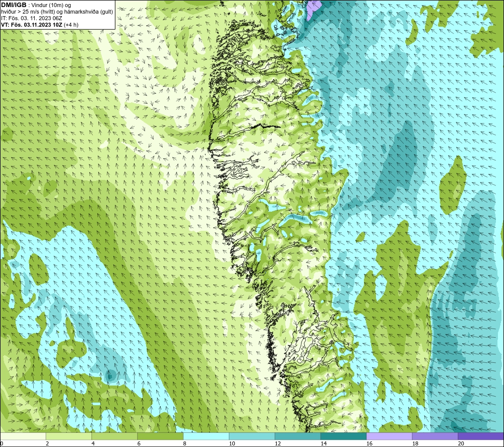
Task: Click the 10–12 m/s aqua legend swatch
Action: [x=252, y=436]
